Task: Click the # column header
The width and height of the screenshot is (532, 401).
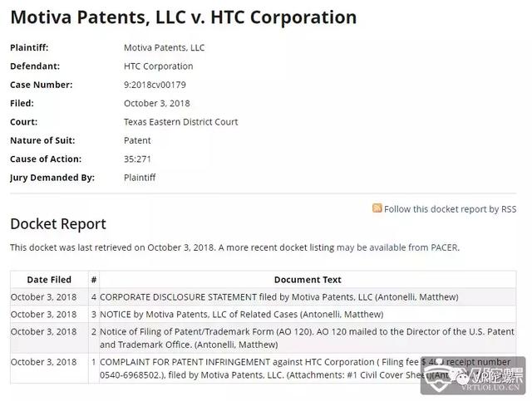Action: pos(94,280)
